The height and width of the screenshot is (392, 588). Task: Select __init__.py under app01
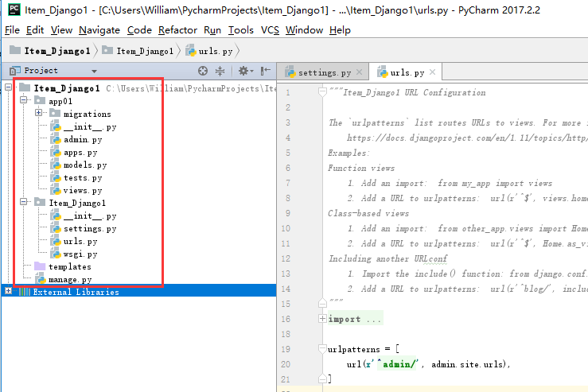coord(90,126)
